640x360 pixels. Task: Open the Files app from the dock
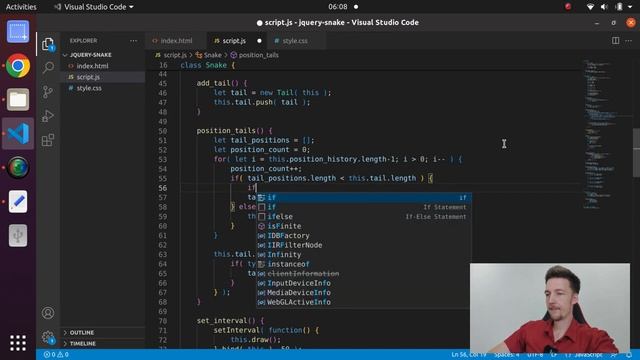coord(18,99)
